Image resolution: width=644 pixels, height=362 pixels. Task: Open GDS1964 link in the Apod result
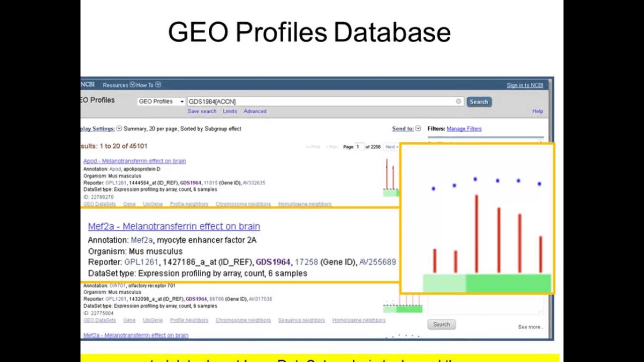coord(190,183)
